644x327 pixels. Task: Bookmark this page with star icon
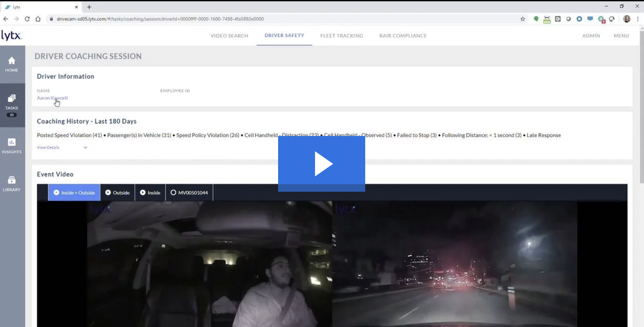522,19
